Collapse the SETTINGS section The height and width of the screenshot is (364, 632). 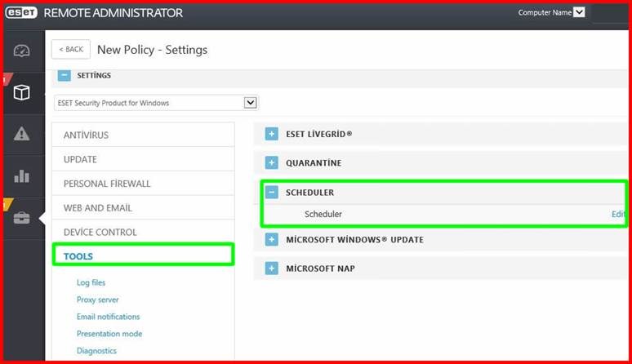tap(64, 75)
